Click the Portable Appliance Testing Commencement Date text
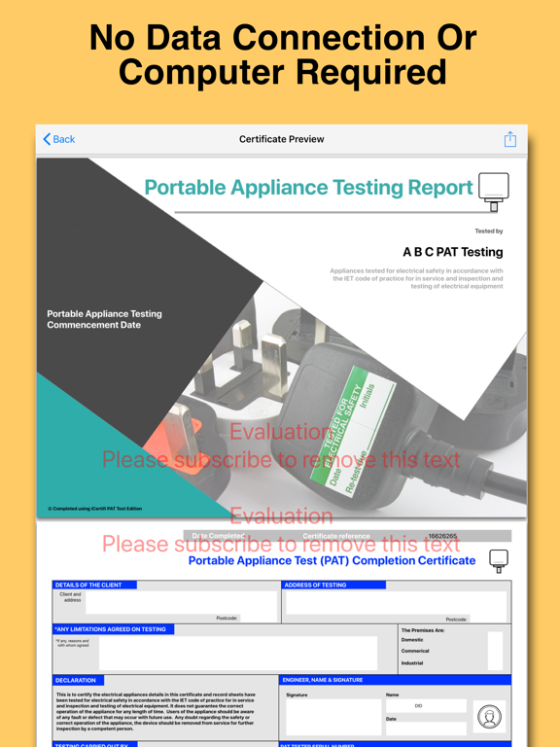560x747 pixels. pyautogui.click(x=104, y=319)
